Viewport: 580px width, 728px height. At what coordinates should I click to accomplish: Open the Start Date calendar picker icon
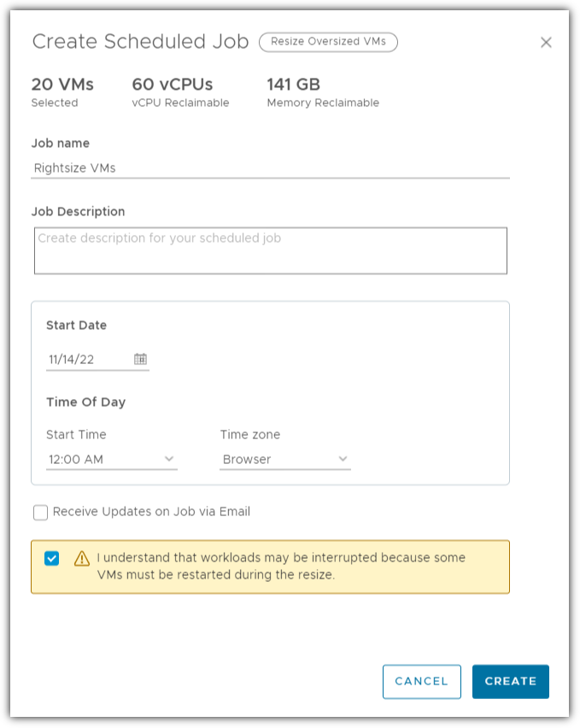coord(140,360)
